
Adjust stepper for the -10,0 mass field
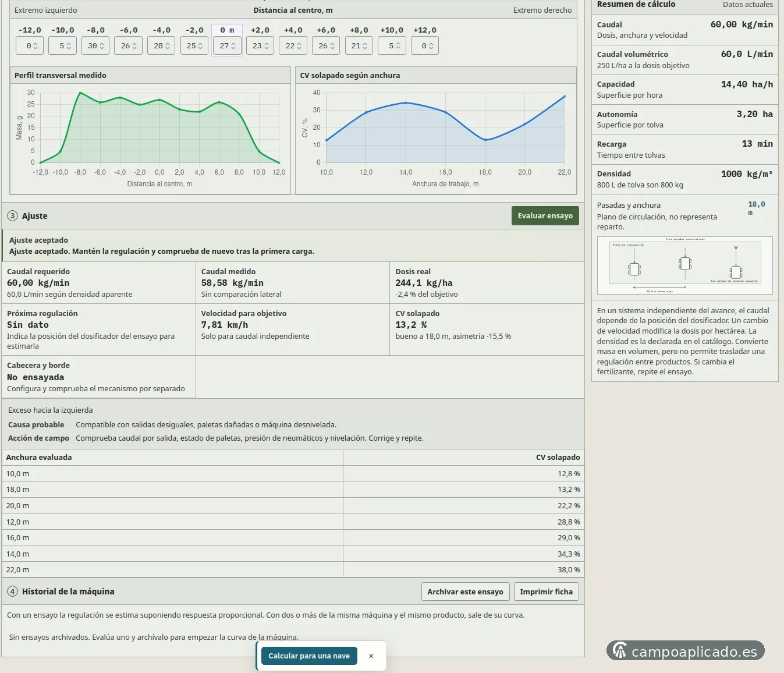[x=69, y=46]
